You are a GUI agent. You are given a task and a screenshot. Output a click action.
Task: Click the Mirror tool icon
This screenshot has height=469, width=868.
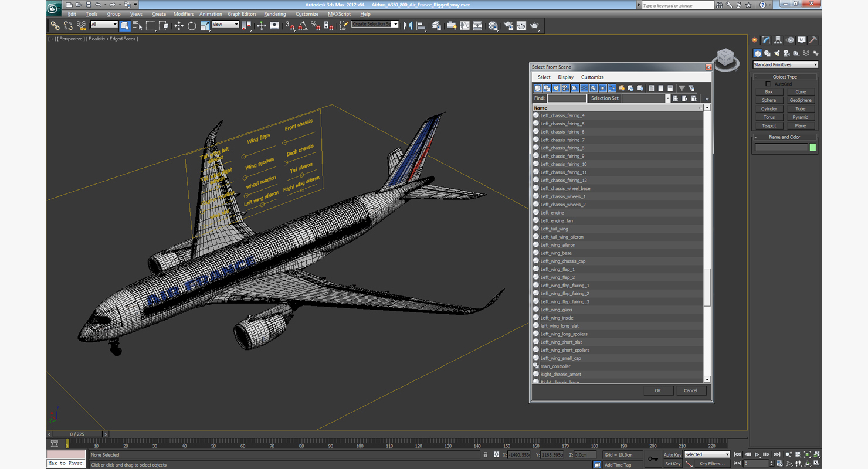click(x=408, y=26)
